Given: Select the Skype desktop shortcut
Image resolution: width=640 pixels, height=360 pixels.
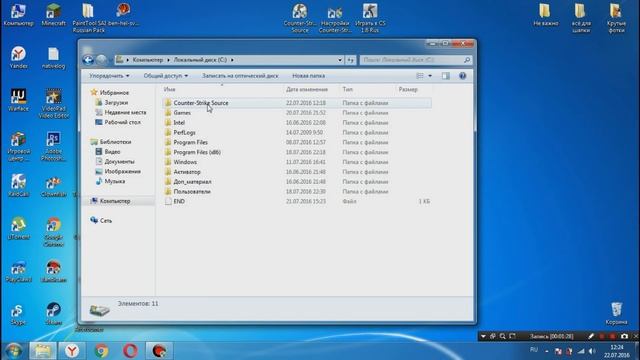Looking at the screenshot, I should point(17,314).
